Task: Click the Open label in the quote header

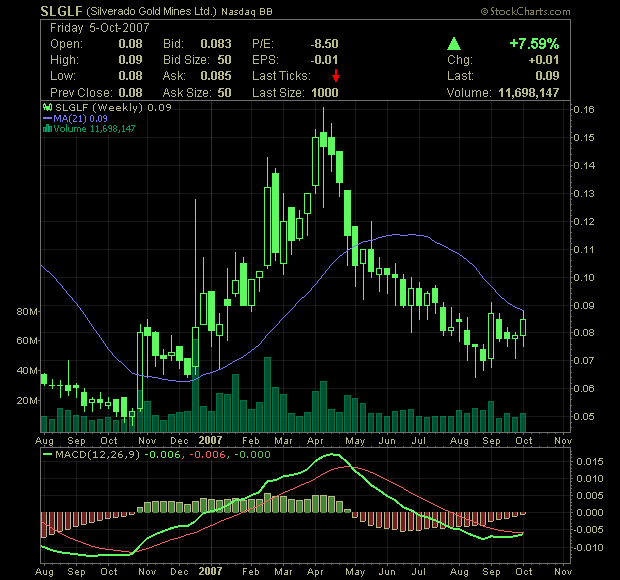Action: click(66, 43)
